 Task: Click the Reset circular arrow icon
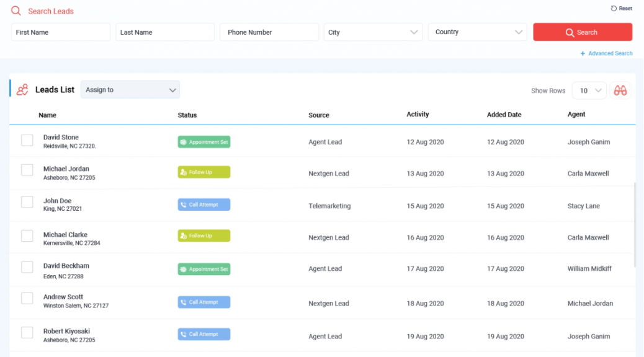(x=614, y=8)
